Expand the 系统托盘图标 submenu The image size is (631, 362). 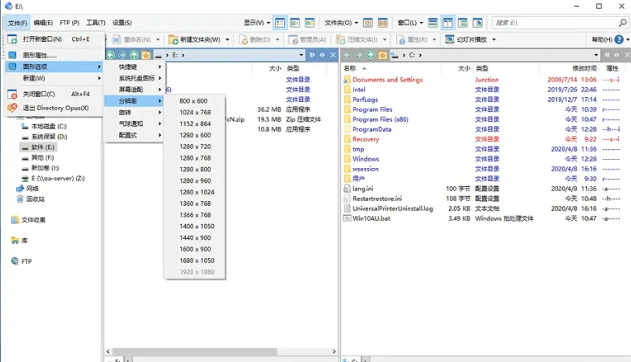click(x=134, y=78)
